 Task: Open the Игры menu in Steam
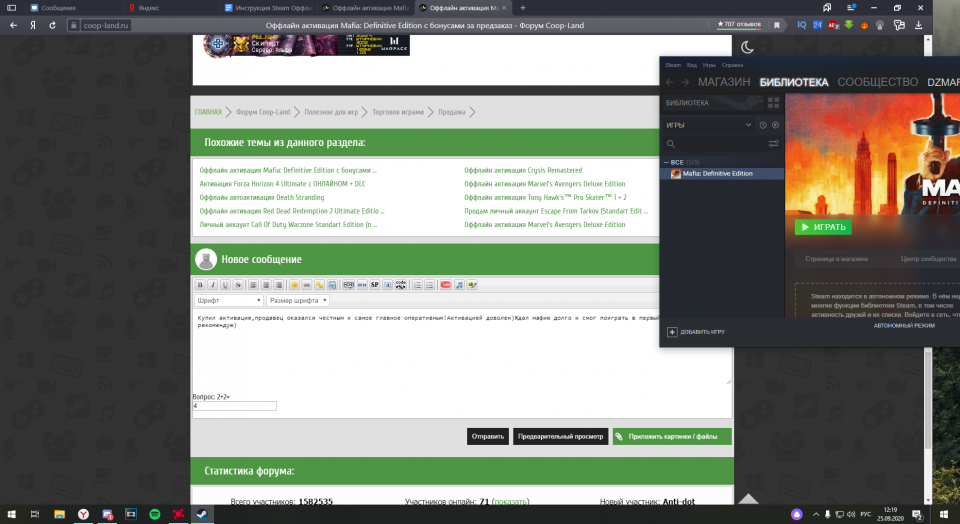tap(710, 65)
